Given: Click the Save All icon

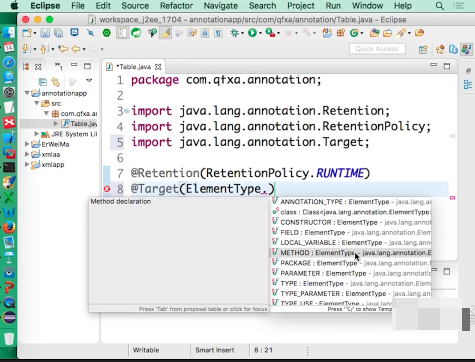Looking at the screenshot, I should (x=58, y=33).
